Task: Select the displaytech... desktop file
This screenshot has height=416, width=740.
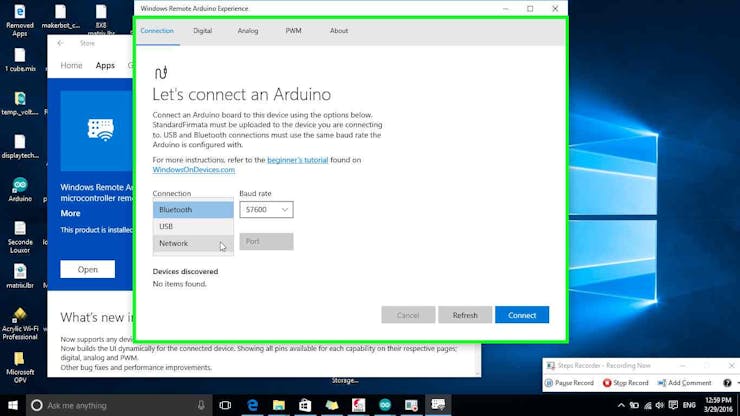Action: [x=20, y=147]
